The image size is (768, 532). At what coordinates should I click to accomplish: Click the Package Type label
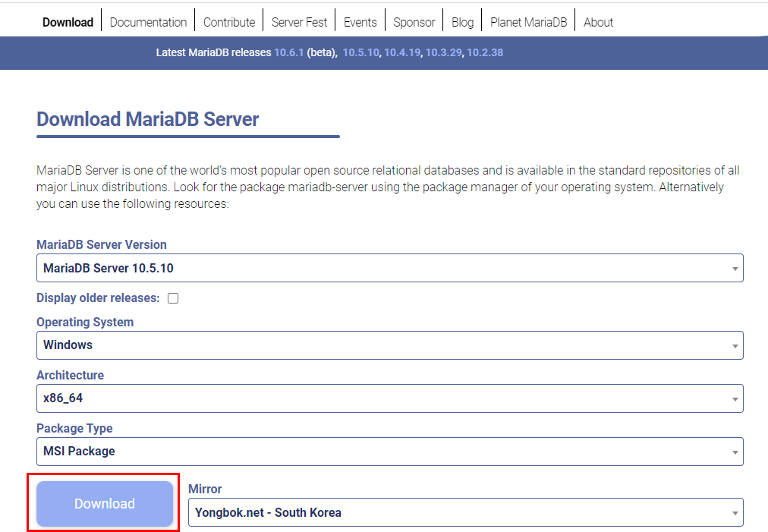coord(74,428)
